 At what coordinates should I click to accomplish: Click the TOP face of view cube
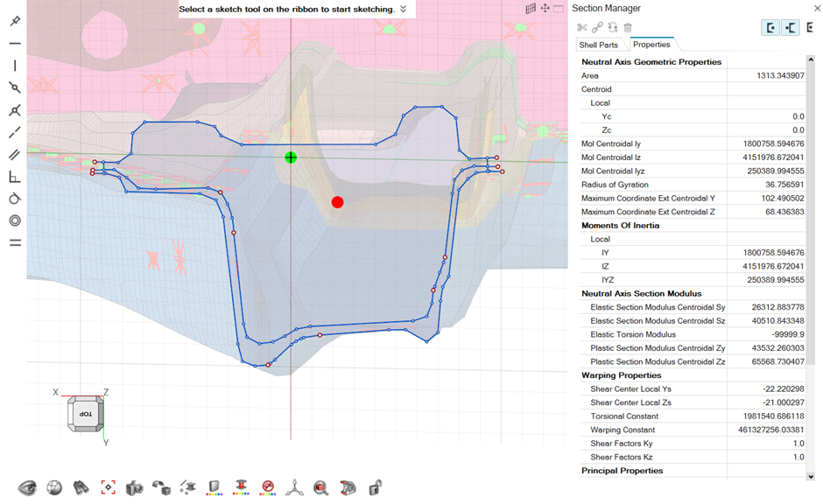click(86, 413)
